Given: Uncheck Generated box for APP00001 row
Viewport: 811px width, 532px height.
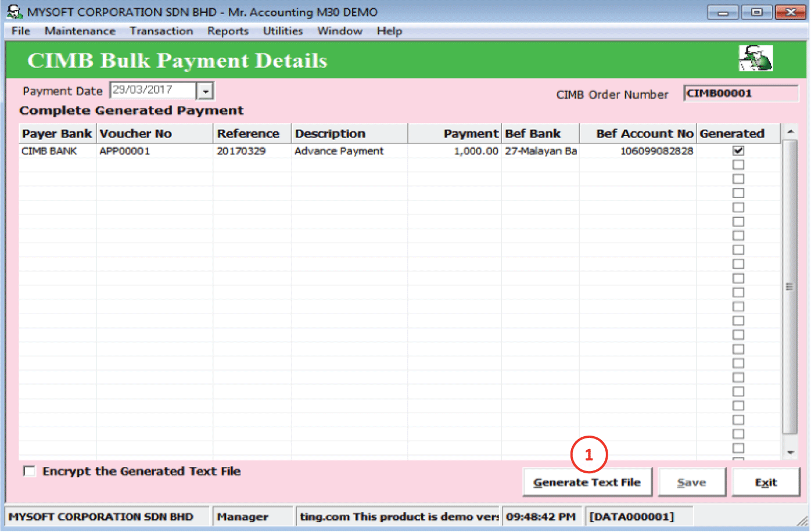Looking at the screenshot, I should pyautogui.click(x=738, y=150).
